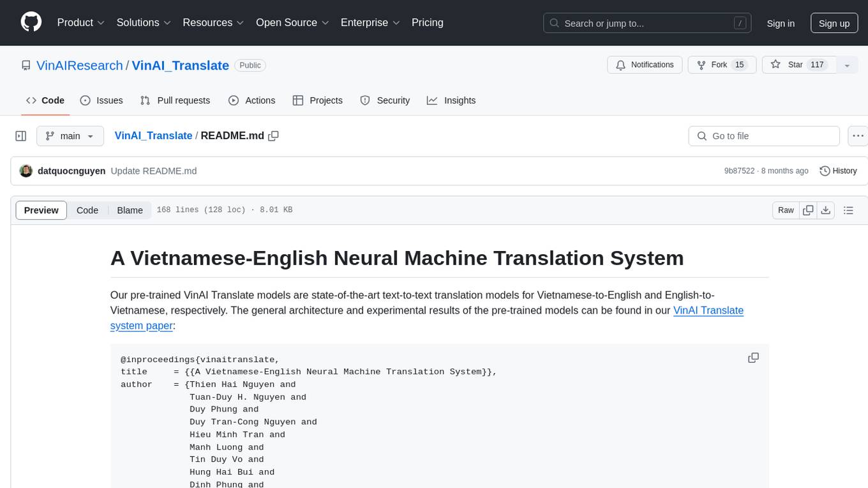Open the GitHub home logo
Screen dimensions: 868x488
[x=31, y=22]
